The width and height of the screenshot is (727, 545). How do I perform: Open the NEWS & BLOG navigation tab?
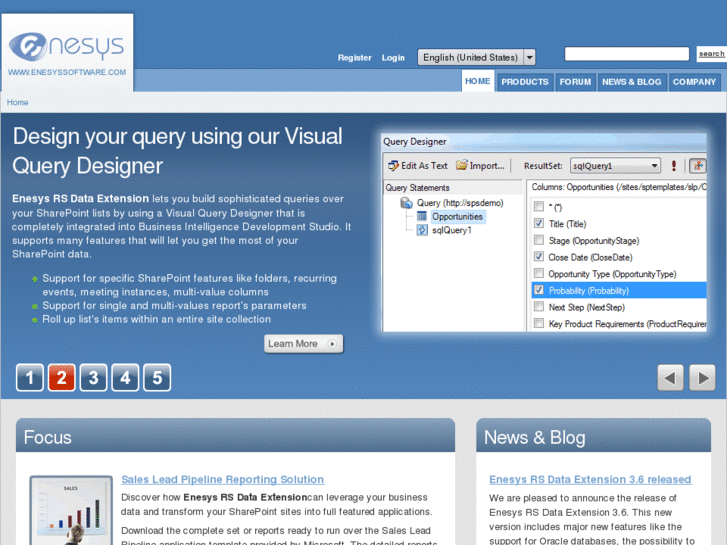point(631,82)
